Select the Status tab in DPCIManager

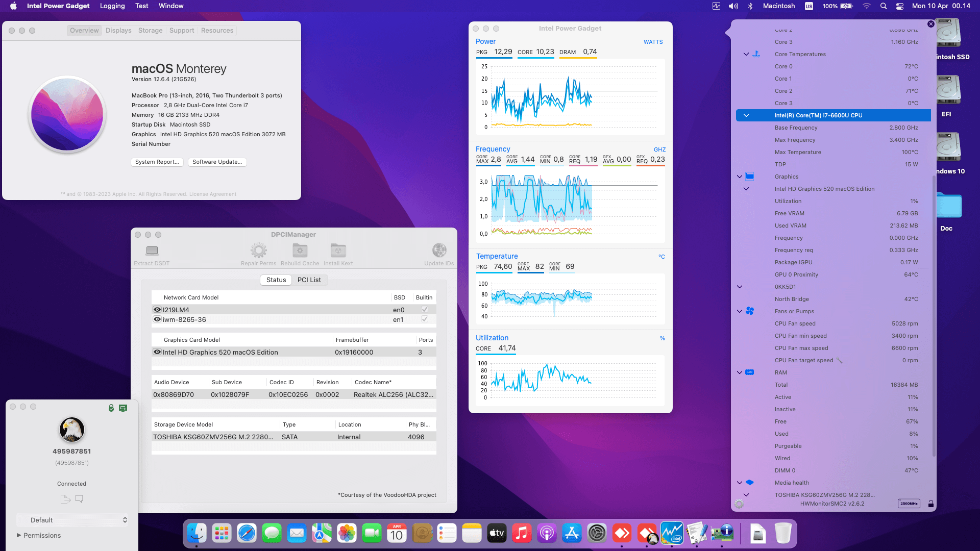point(276,280)
